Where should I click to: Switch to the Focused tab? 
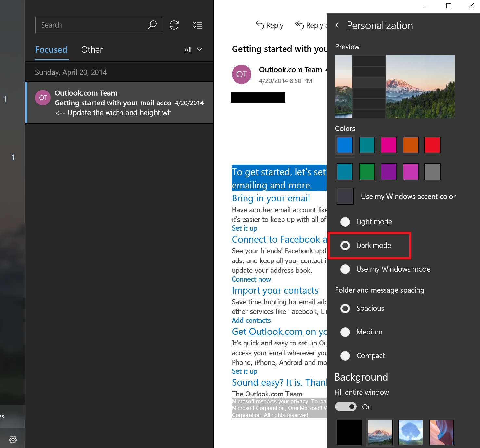click(x=51, y=50)
